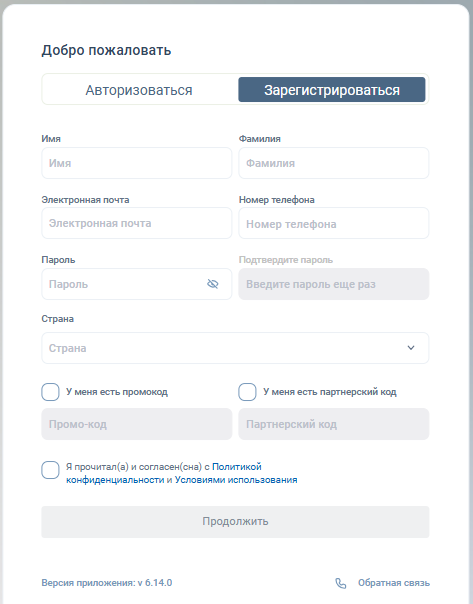Viewport: 473px width, 604px height.
Task: Click the phone icon near Обратная связь
Action: (340, 583)
